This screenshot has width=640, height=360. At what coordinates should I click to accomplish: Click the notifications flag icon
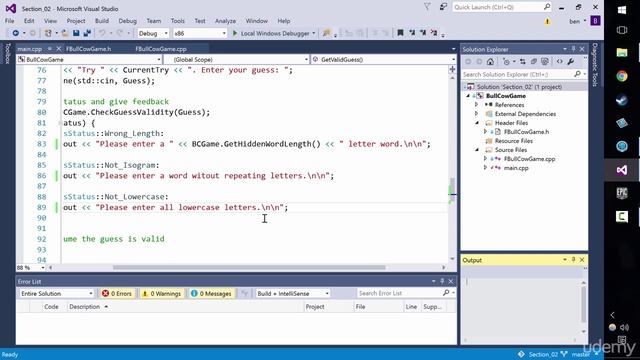click(x=427, y=7)
